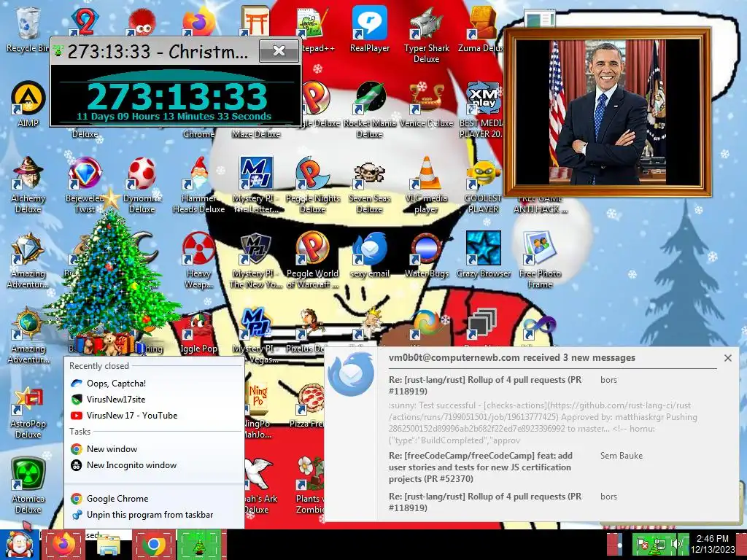Click the 273:13:33 countdown display
747x560 pixels.
point(177,97)
